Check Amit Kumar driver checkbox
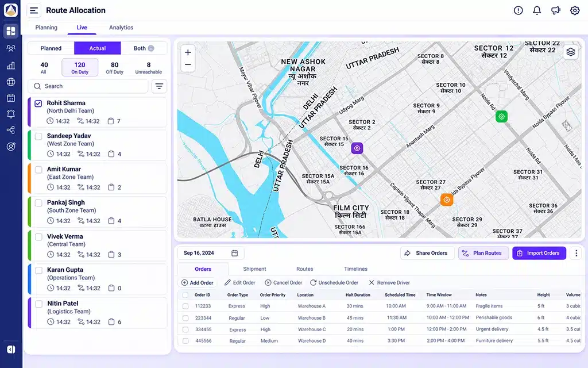The image size is (588, 368). coord(38,170)
